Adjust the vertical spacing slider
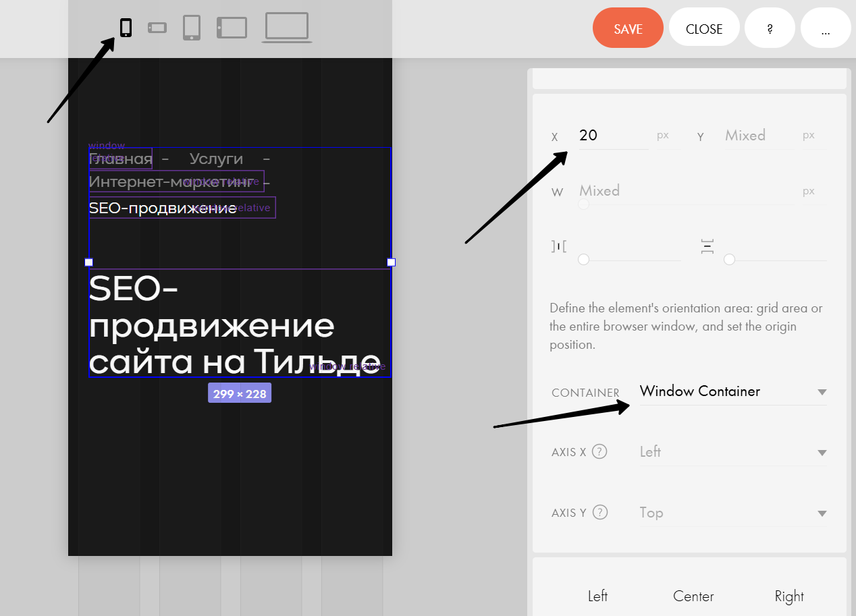856x616 pixels. click(x=729, y=259)
